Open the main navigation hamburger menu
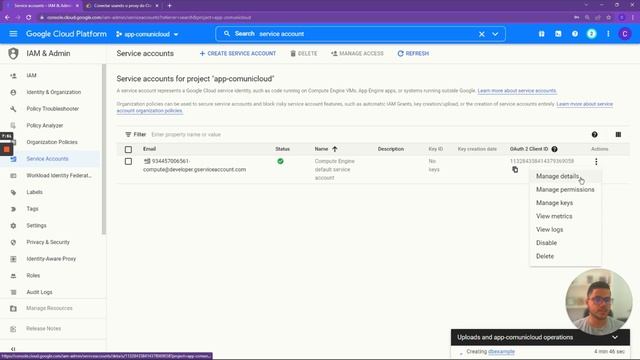The height and width of the screenshot is (360, 640). pos(13,34)
